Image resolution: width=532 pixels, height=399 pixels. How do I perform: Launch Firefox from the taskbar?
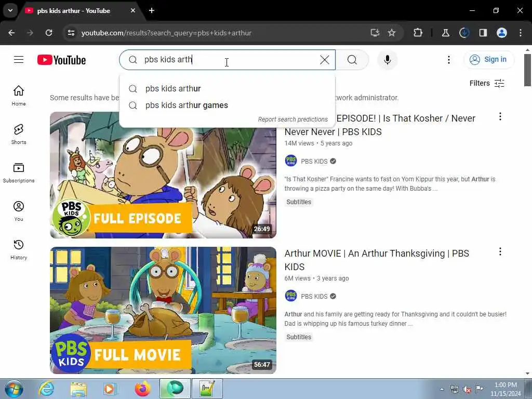point(142,389)
